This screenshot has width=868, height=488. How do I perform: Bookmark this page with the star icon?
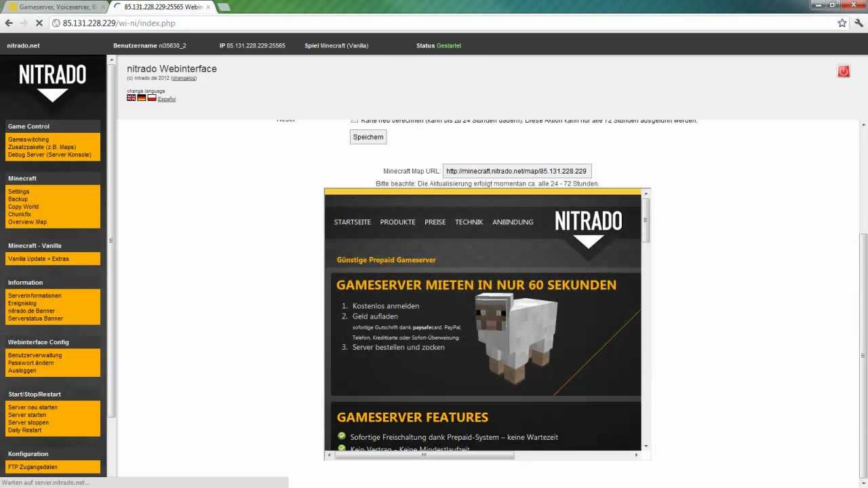pyautogui.click(x=842, y=23)
